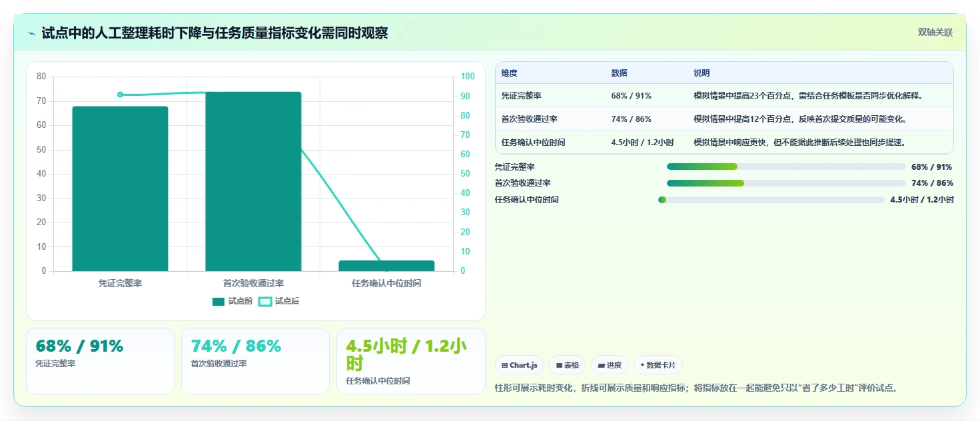Click the short 任务确认中位时间 bar
Image resolution: width=980 pixels, height=421 pixels.
click(x=386, y=266)
